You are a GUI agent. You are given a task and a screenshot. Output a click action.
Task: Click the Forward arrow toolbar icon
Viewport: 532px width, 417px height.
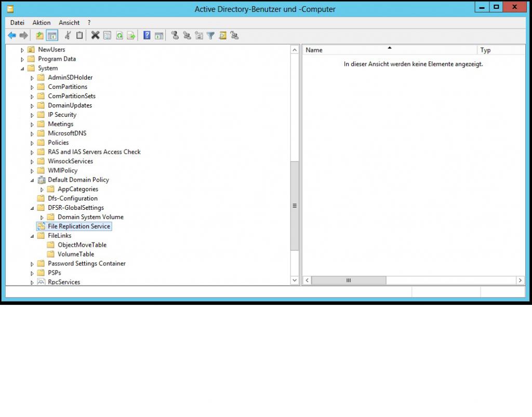(x=23, y=35)
